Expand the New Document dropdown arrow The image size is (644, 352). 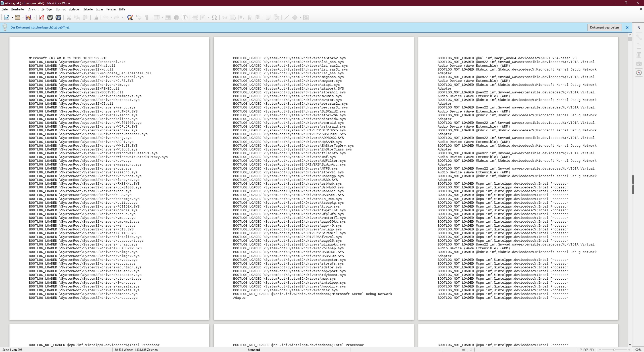12,17
